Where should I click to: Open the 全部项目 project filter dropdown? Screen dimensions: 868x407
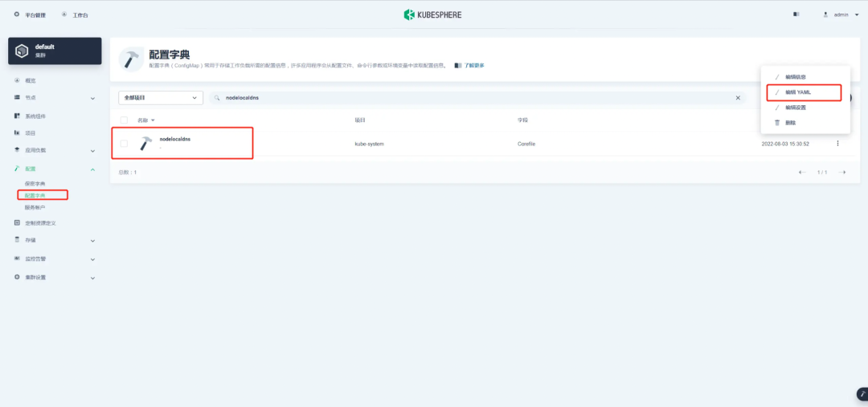(161, 97)
